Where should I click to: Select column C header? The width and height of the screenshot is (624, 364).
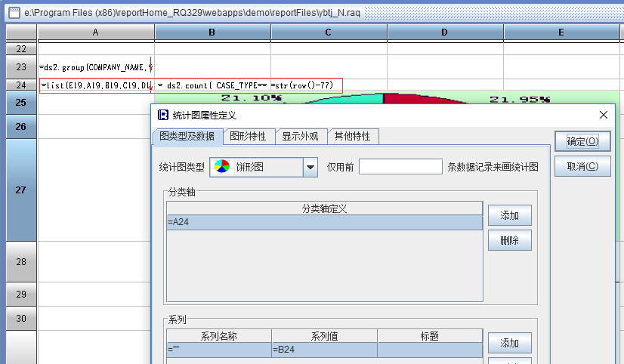[x=329, y=32]
